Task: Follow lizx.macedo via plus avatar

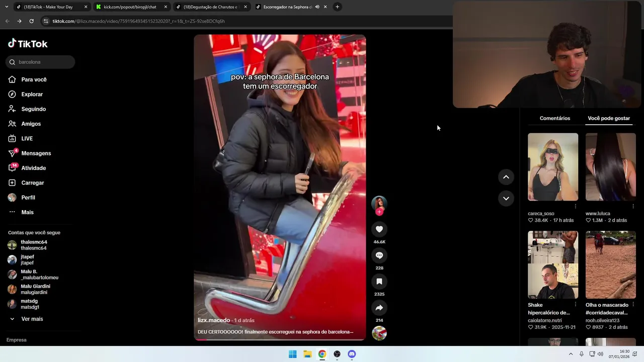Action: coord(379,212)
